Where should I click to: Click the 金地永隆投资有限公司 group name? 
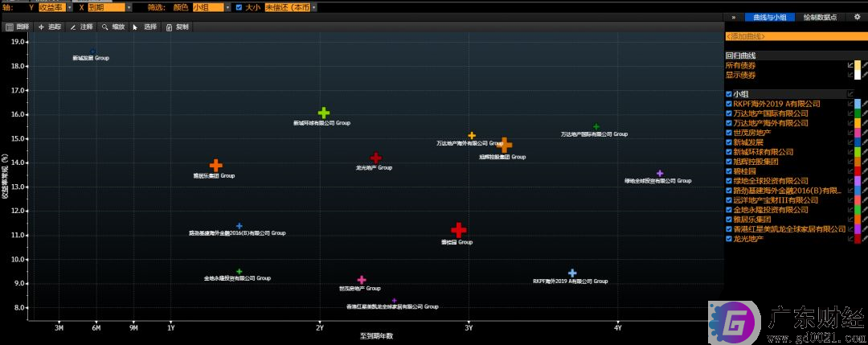coord(772,209)
